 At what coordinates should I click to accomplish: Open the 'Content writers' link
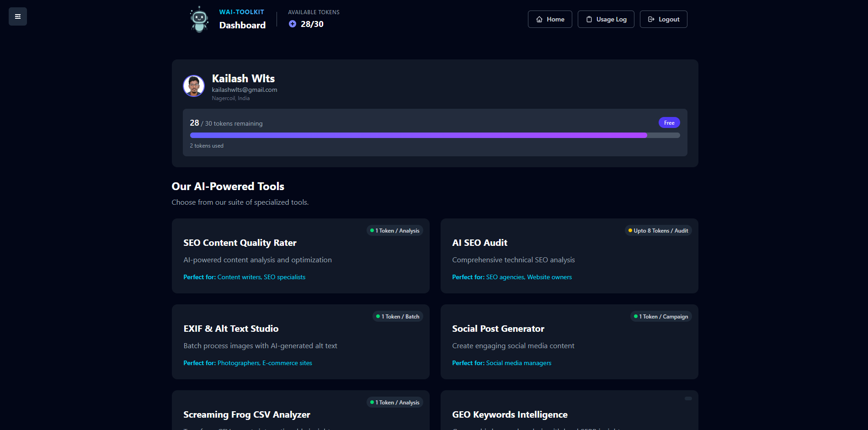(x=239, y=277)
